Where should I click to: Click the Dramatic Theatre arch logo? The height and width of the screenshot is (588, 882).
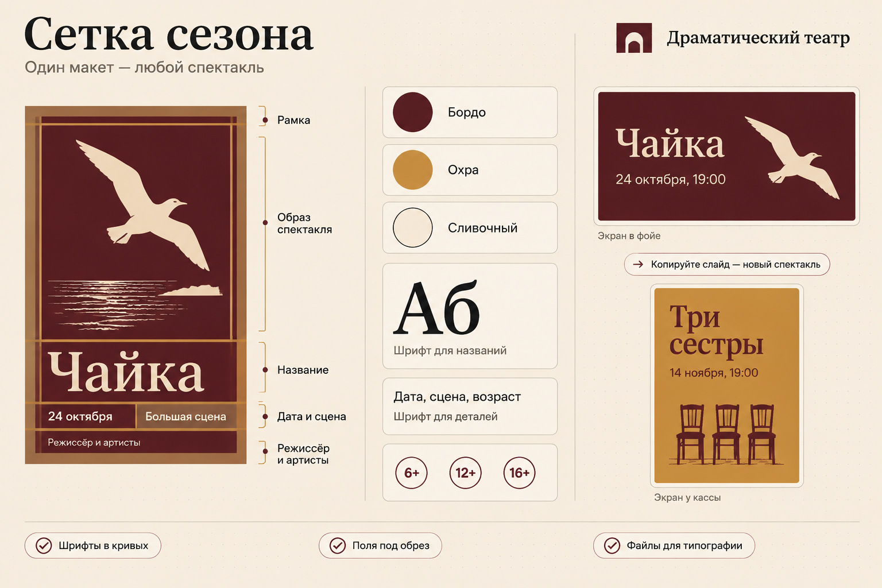point(634,38)
